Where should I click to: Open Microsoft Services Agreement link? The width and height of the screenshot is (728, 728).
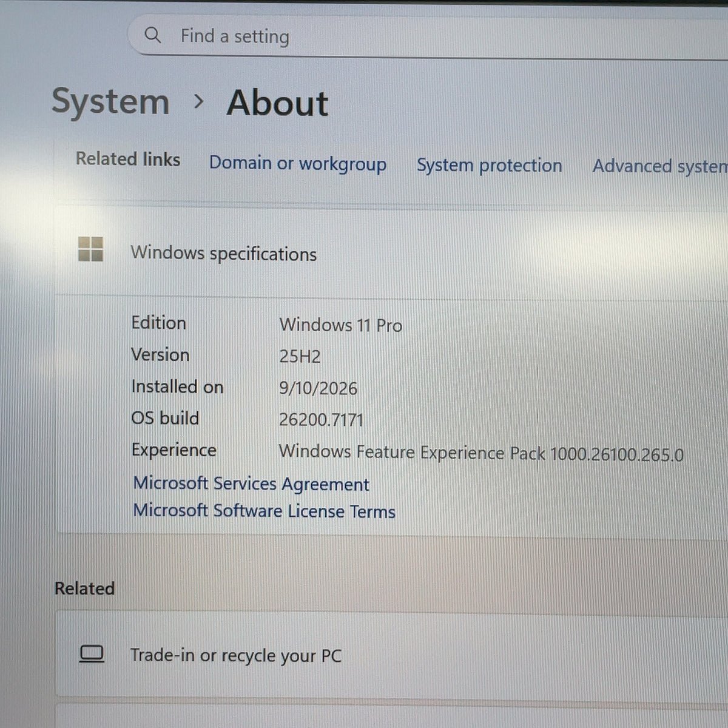point(251,484)
